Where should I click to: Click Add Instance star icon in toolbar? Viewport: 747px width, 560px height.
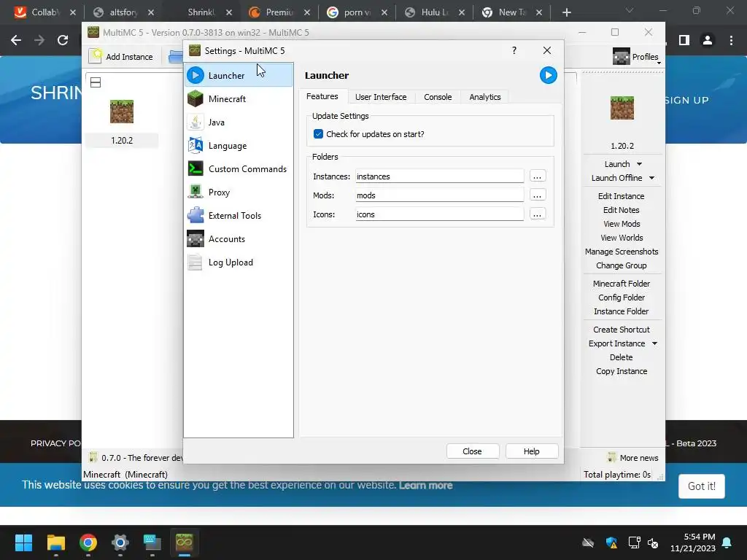96,56
